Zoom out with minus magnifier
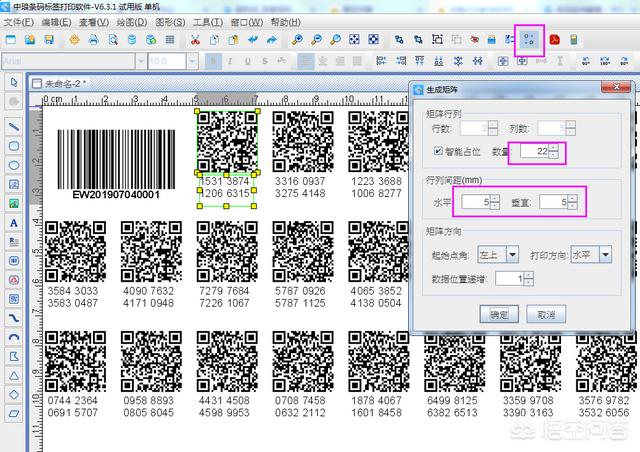This screenshot has height=452, width=640. tap(316, 40)
